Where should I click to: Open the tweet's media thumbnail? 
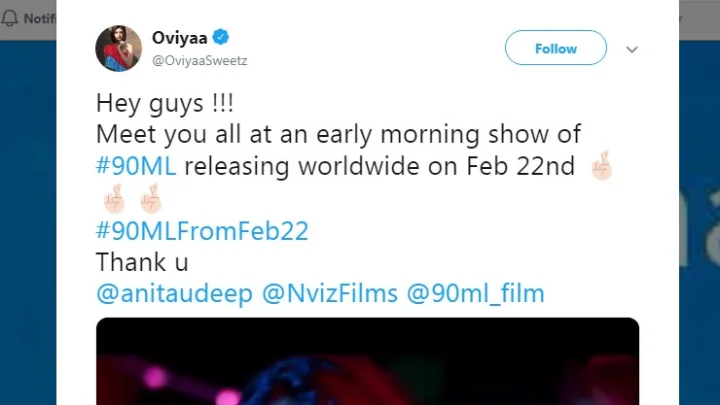[367, 361]
